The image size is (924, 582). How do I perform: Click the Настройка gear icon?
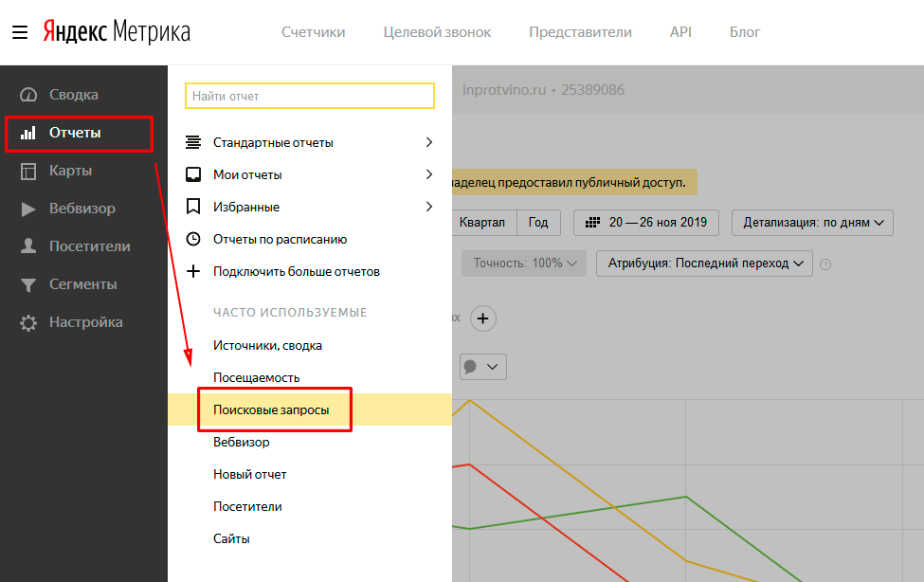tap(28, 322)
